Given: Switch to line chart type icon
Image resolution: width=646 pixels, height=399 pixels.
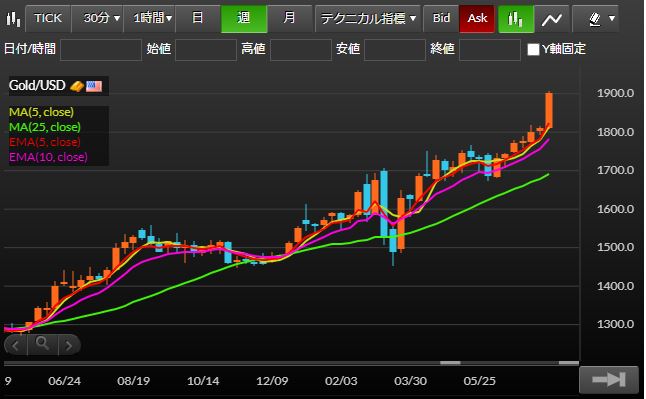Looking at the screenshot, I should pyautogui.click(x=552, y=19).
